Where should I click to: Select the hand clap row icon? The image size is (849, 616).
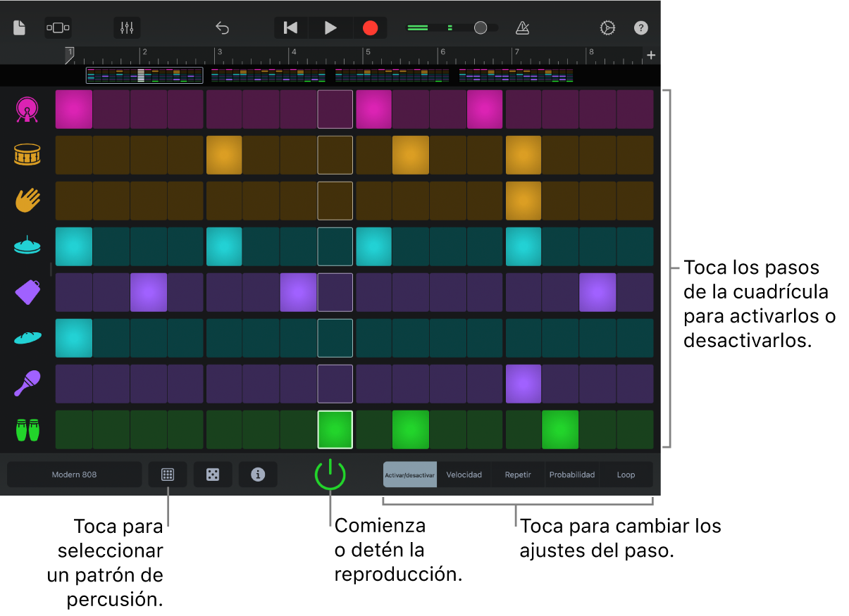tap(27, 201)
